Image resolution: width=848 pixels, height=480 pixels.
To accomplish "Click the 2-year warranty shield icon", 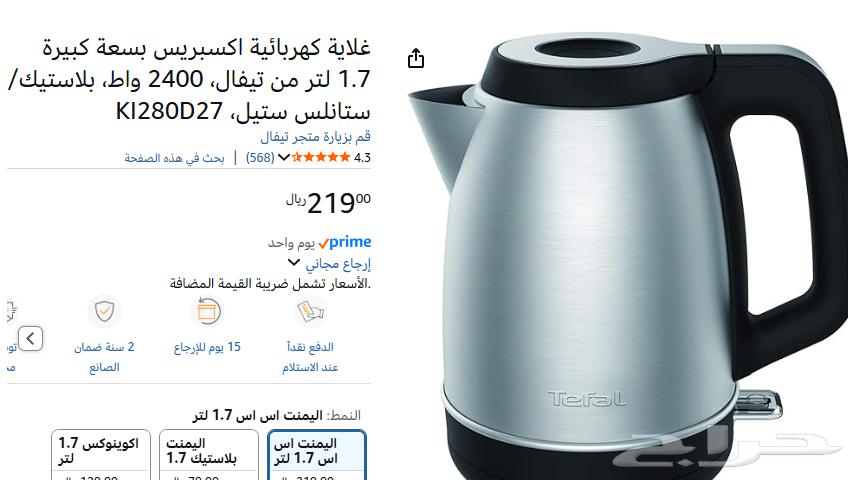I will tap(104, 311).
